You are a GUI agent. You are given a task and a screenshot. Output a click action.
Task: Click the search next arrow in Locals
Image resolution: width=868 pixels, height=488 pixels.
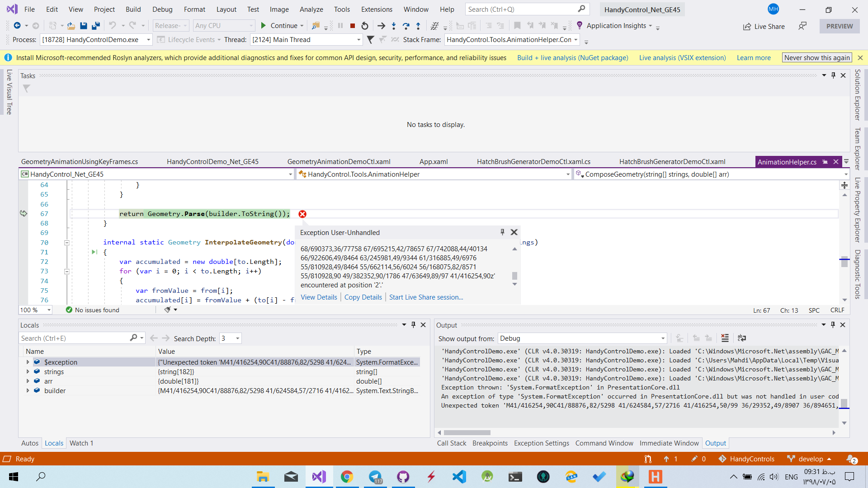(165, 338)
